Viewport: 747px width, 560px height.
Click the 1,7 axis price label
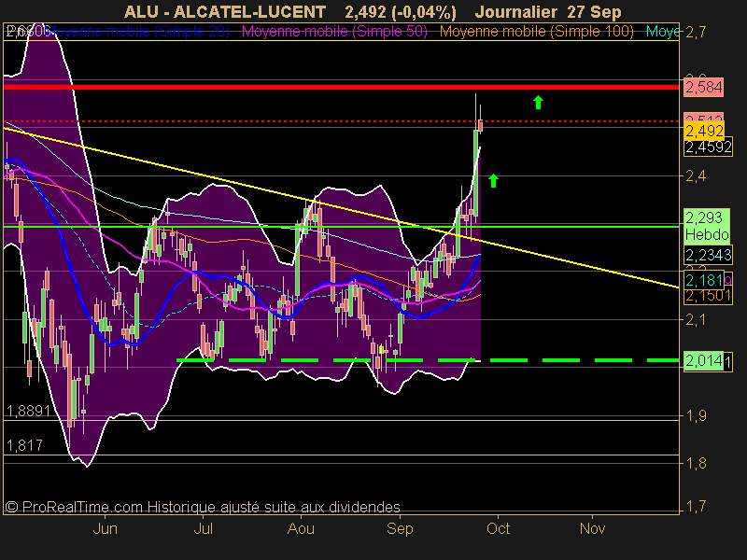(x=696, y=506)
